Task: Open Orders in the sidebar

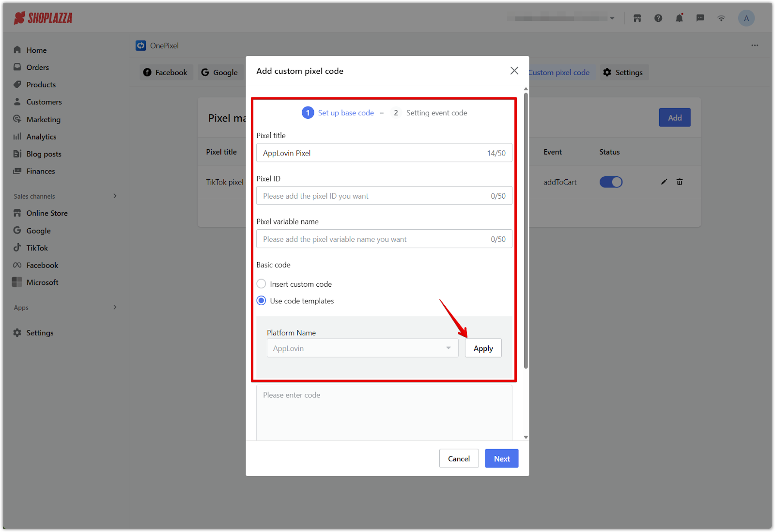Action: [x=37, y=67]
